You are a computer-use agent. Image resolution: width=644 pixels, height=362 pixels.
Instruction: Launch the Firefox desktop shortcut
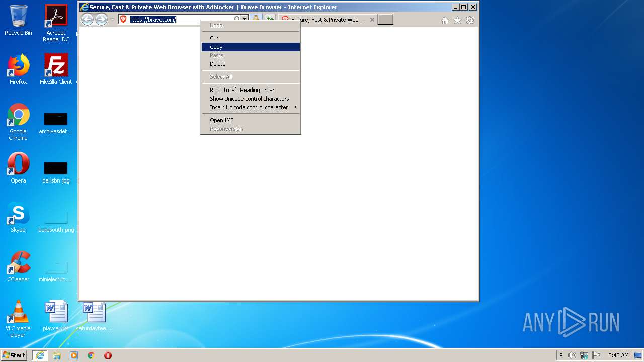[x=18, y=69]
